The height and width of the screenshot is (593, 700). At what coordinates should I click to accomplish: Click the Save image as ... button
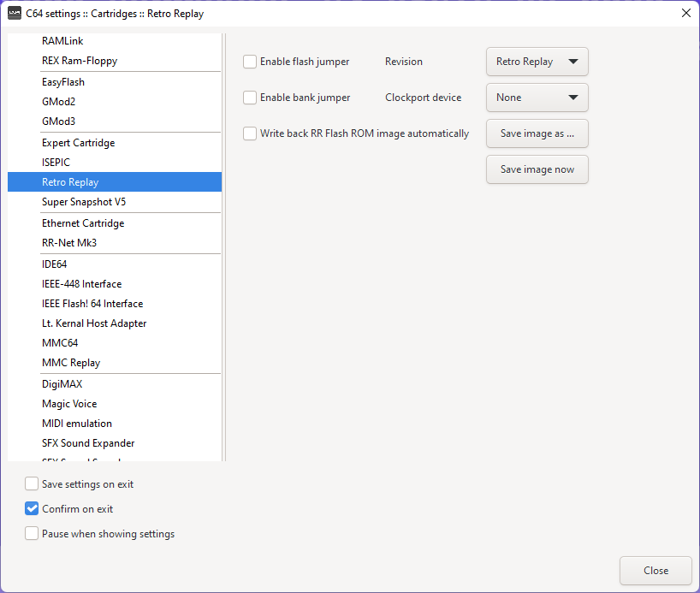[537, 133]
